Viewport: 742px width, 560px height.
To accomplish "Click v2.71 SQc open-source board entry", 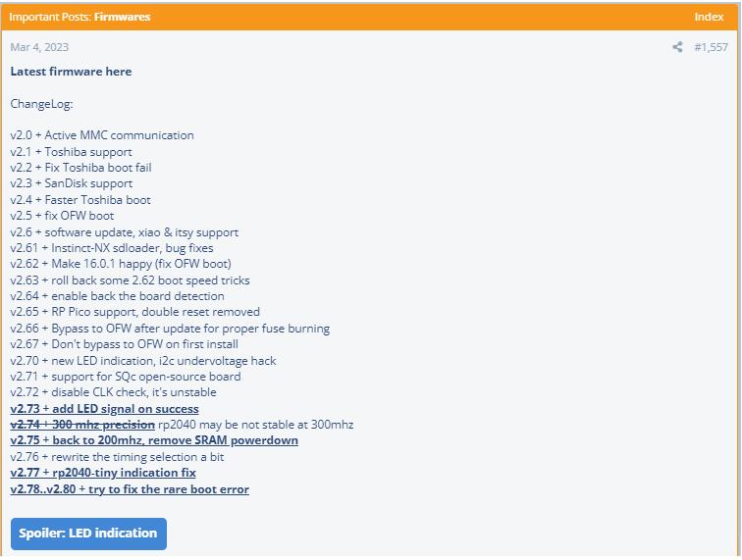I will 126,377.
